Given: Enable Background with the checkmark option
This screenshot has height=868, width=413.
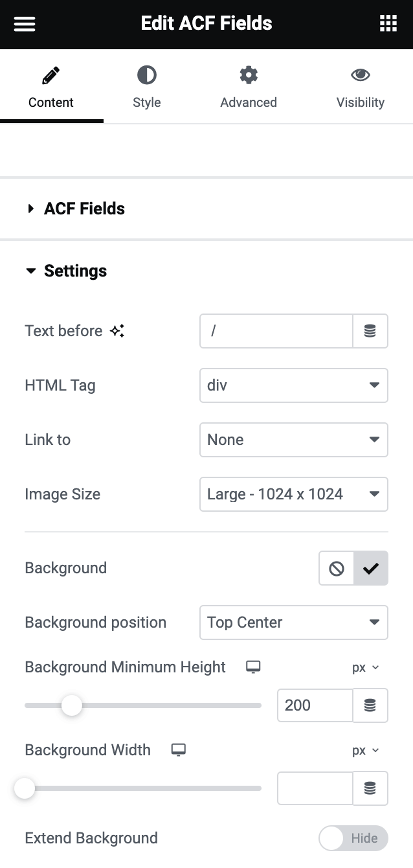Looking at the screenshot, I should (x=371, y=569).
